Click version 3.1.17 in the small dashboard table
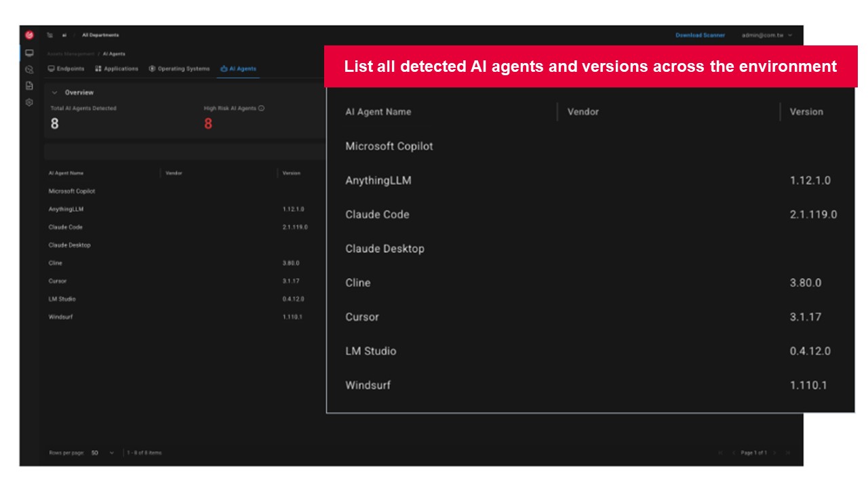868x488 pixels. pyautogui.click(x=291, y=281)
